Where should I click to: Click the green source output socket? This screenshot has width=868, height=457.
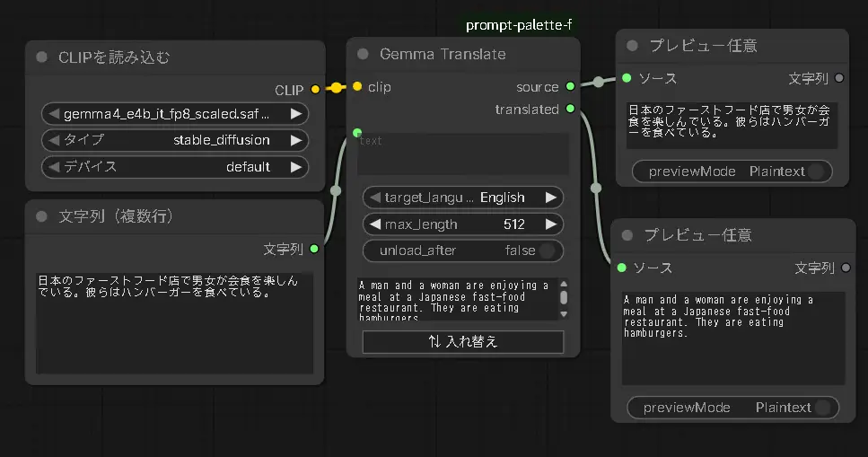point(570,86)
